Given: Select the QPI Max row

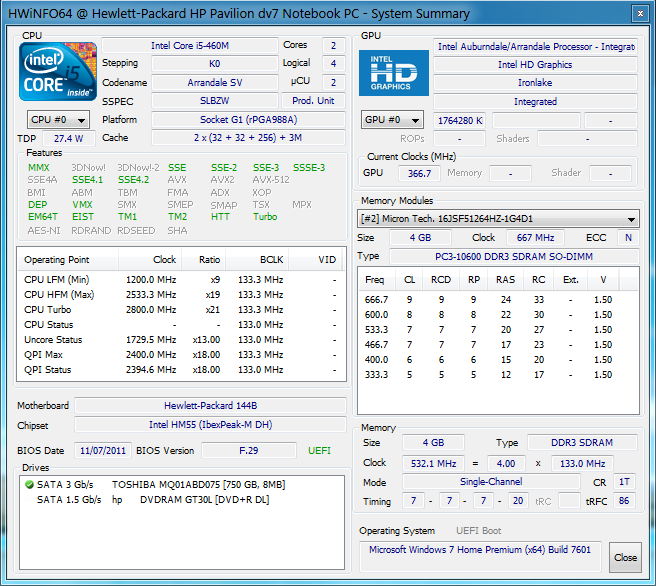Looking at the screenshot, I should 181,355.
